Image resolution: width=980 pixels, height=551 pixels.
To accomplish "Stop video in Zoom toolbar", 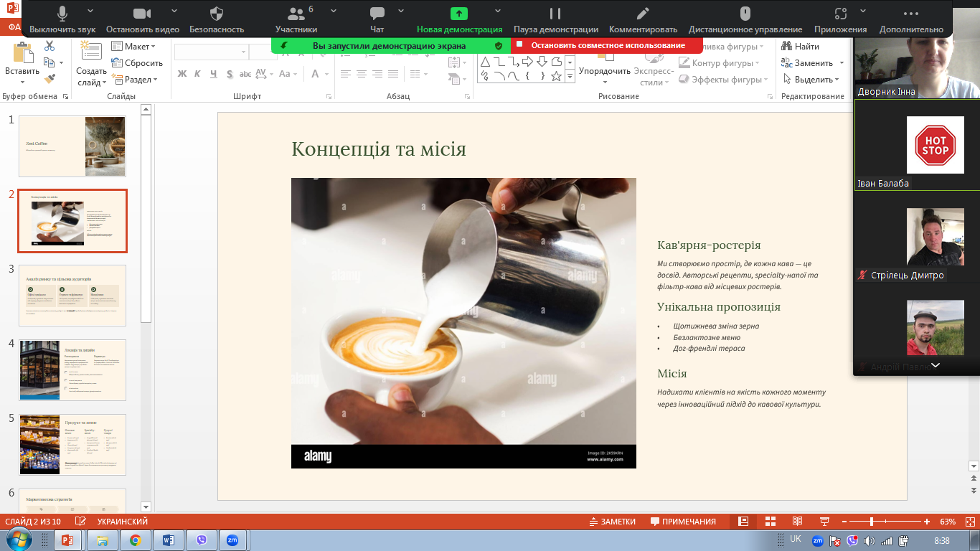I will [x=142, y=14].
